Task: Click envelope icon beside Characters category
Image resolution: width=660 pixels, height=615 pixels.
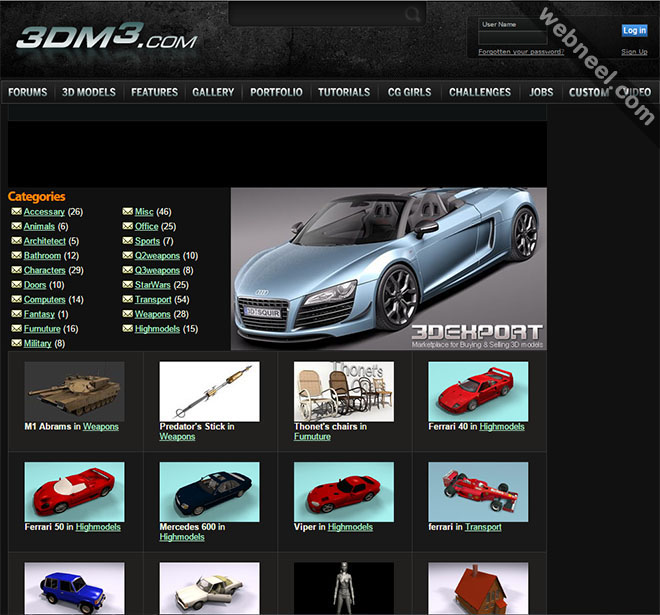Action: [x=16, y=270]
